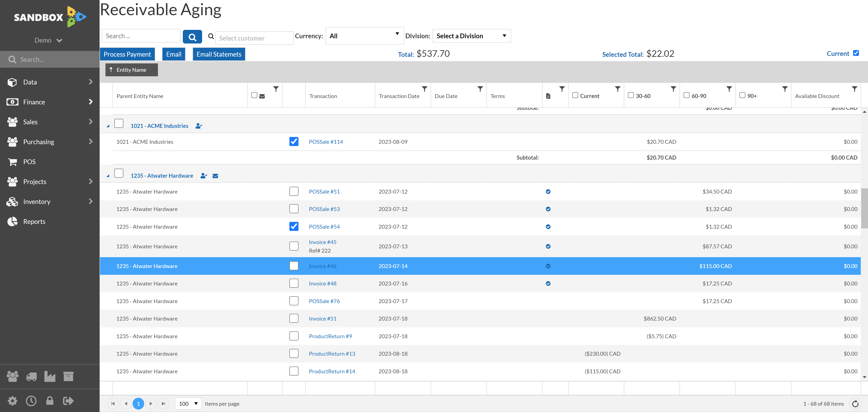Expand the Projects menu
This screenshot has height=412, width=868.
(x=50, y=182)
